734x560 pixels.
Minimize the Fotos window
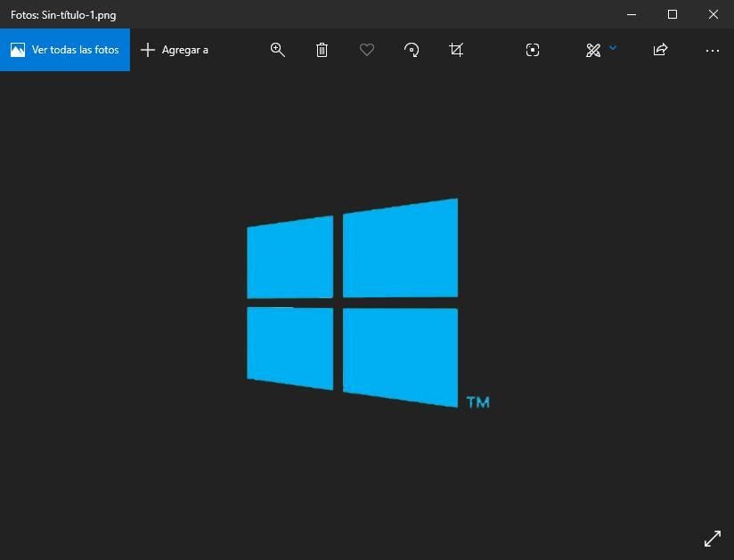coord(632,14)
